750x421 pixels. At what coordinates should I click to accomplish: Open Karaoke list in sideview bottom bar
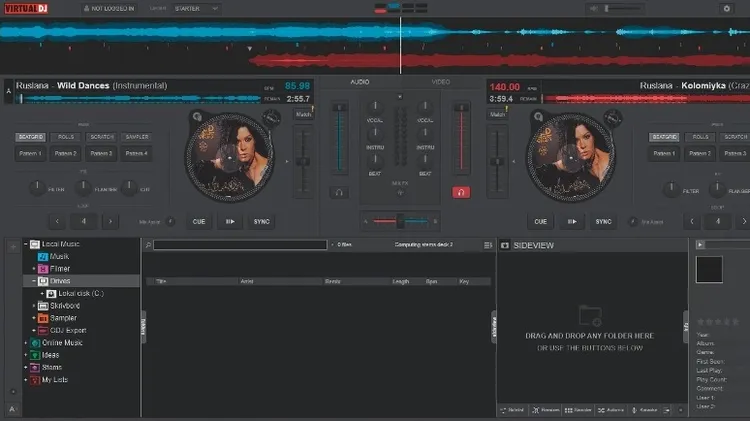click(644, 410)
